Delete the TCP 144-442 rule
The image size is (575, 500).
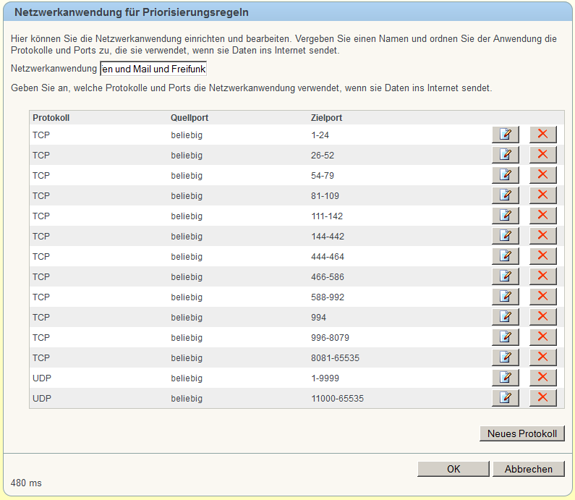543,236
